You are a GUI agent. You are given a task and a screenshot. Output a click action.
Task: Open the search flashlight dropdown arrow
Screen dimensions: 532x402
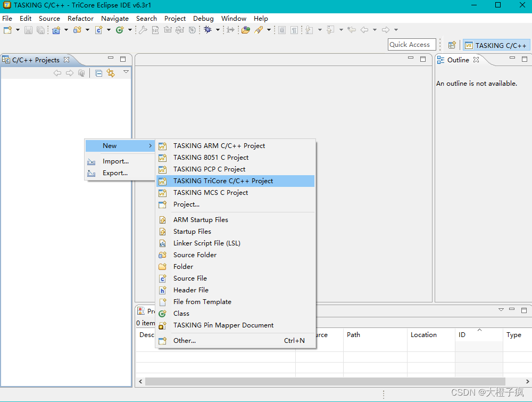tap(269, 30)
